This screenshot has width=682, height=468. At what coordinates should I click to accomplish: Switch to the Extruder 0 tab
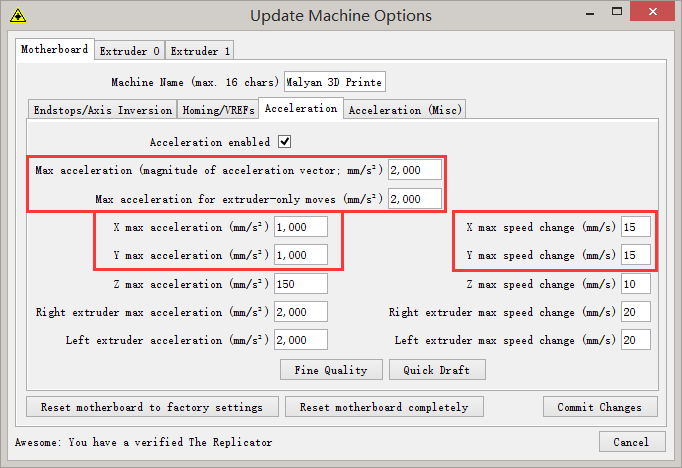point(129,50)
